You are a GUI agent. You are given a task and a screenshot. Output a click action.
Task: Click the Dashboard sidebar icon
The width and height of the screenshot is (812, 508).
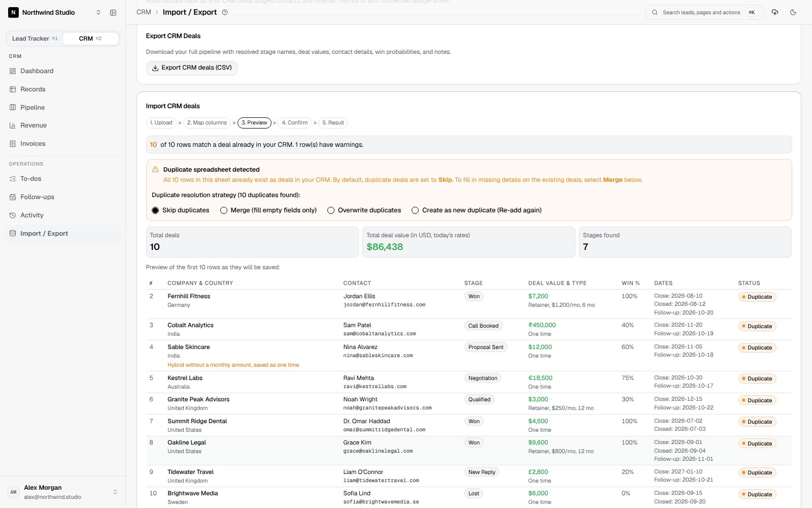click(x=13, y=71)
